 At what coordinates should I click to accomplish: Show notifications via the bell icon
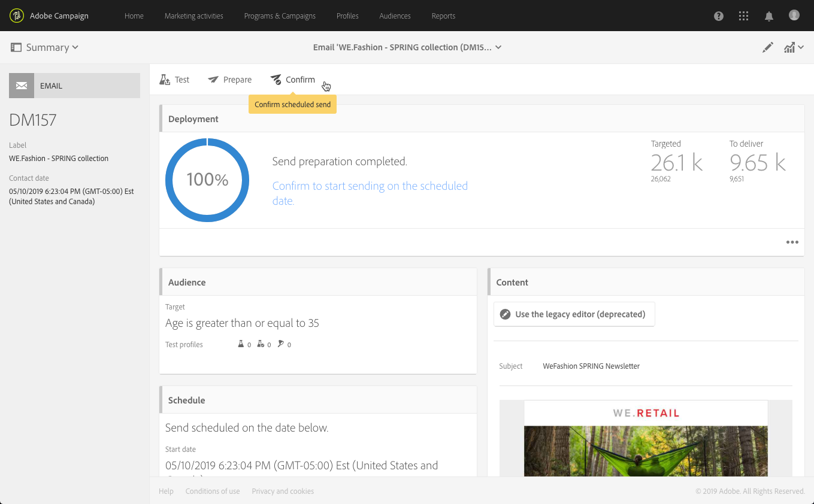(x=769, y=16)
